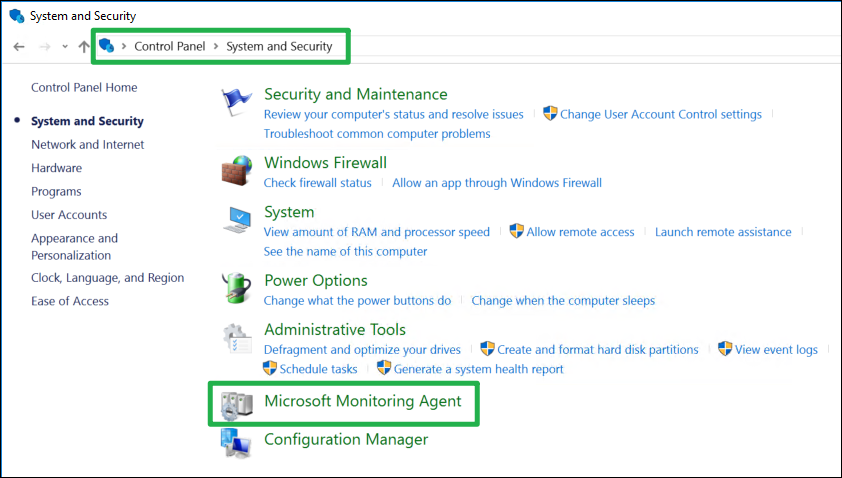
Task: Open the recent locations dropdown arrow
Action: click(65, 47)
